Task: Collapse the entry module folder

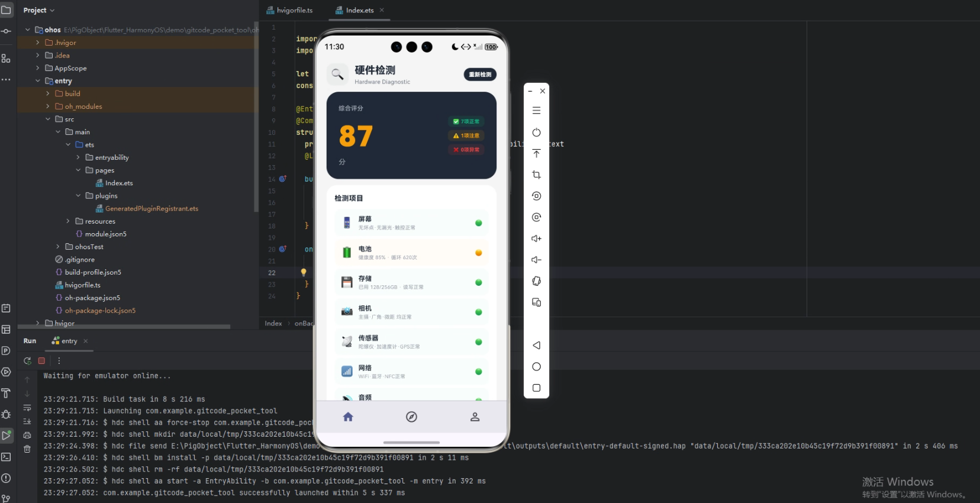Action: [38, 81]
